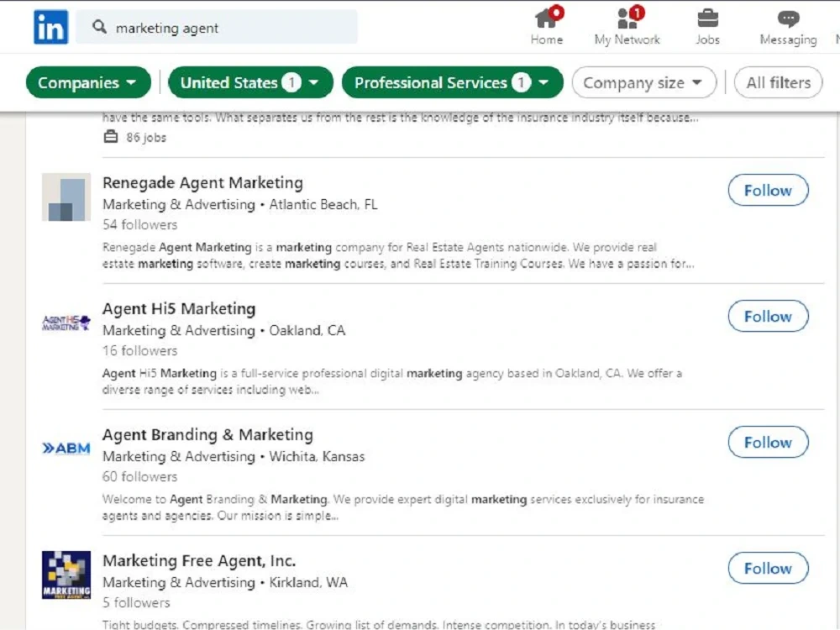
Task: Click 'Marketing & Advertising • Kirkland, WA'
Action: [x=225, y=582]
